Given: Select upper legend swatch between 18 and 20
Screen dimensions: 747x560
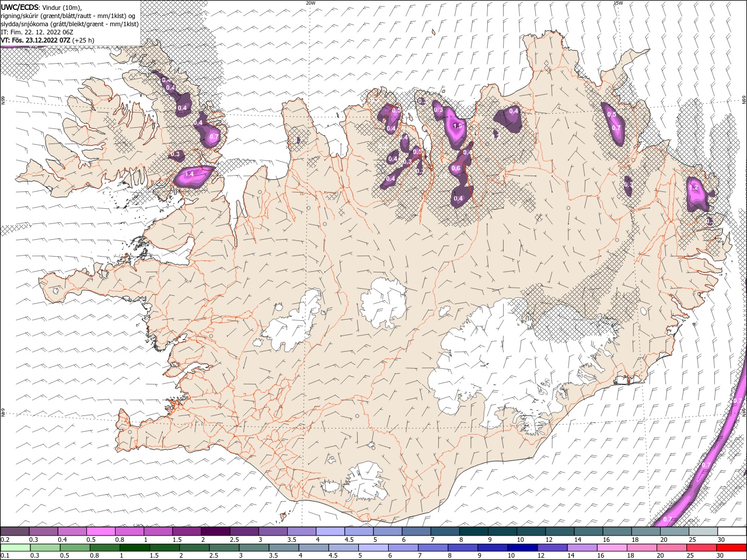Looking at the screenshot, I should coord(645,531).
